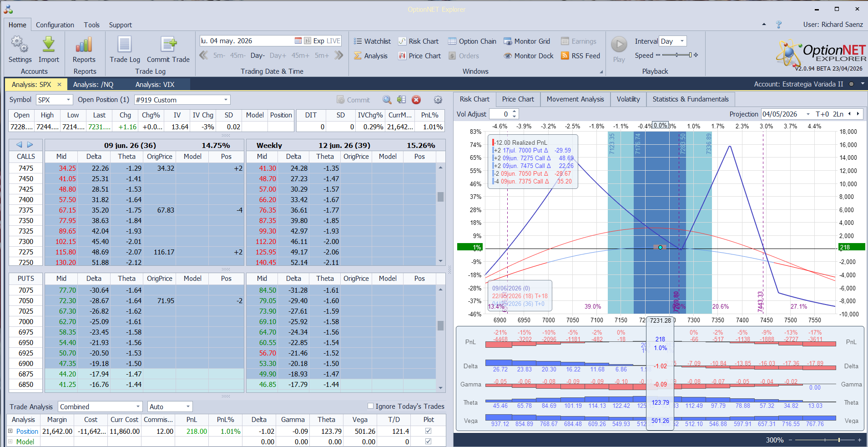Open the Monitor Grid window

pyautogui.click(x=527, y=41)
